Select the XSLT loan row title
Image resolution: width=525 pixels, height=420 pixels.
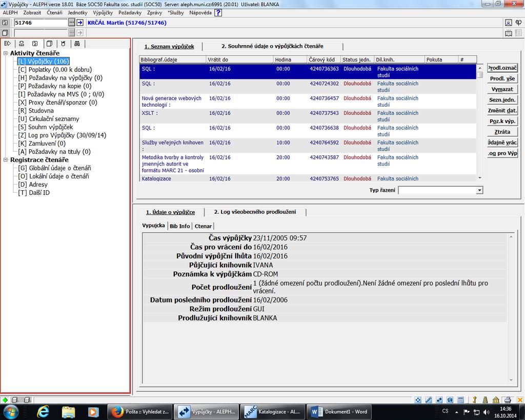150,113
